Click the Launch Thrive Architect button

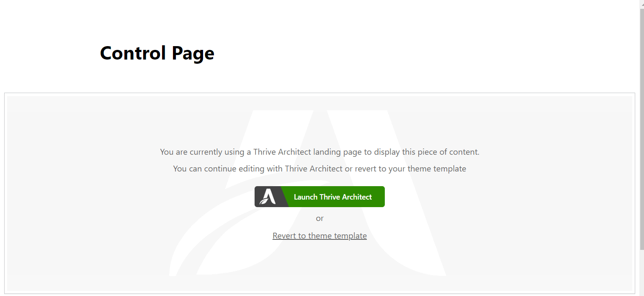pyautogui.click(x=319, y=197)
